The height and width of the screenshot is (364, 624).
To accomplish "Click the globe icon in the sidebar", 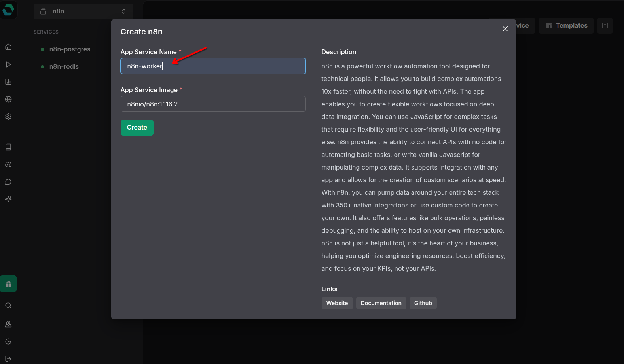I will (8, 99).
